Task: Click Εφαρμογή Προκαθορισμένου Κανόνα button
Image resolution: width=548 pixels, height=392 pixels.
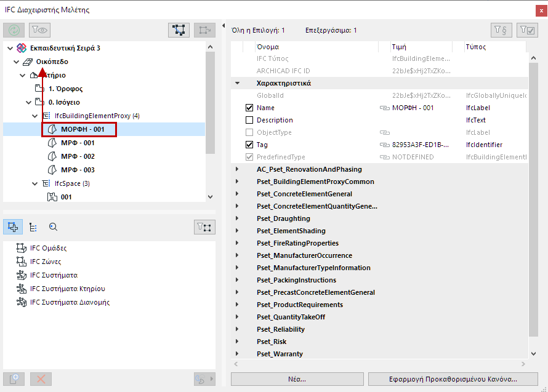Action: (452, 379)
